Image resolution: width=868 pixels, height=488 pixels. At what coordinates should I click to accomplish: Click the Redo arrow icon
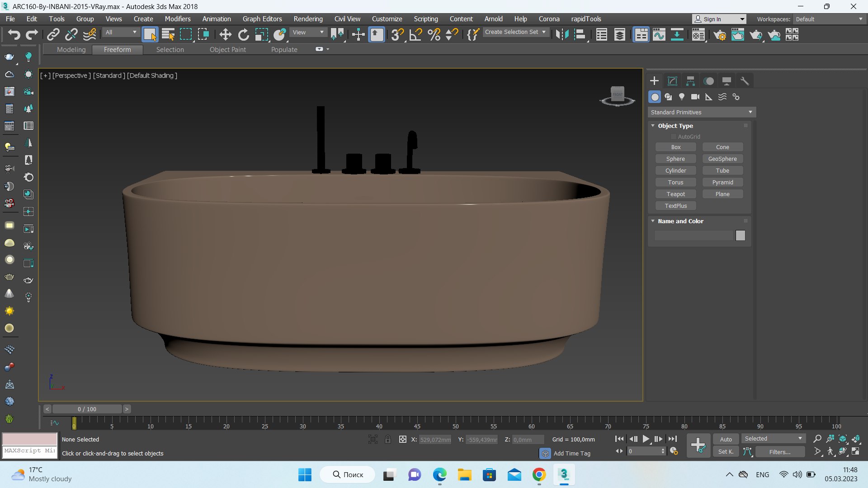click(x=32, y=34)
